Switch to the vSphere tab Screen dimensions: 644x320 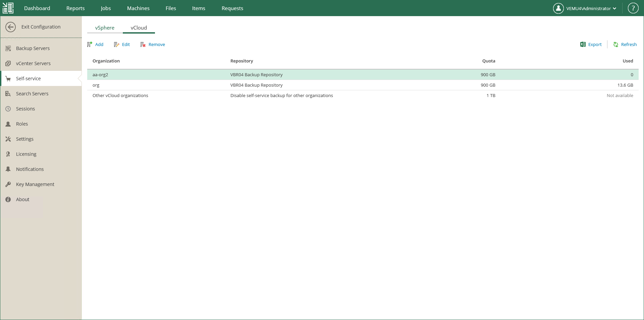(105, 28)
